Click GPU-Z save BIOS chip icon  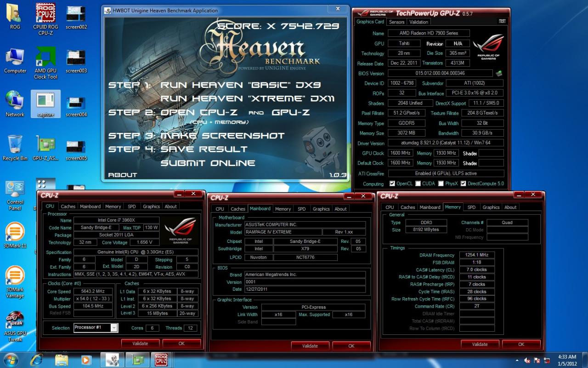499,73
